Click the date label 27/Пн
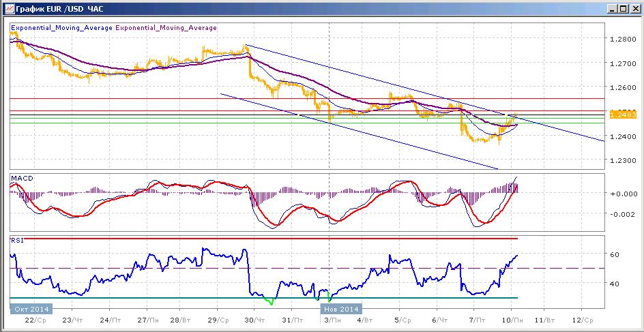 (x=149, y=320)
